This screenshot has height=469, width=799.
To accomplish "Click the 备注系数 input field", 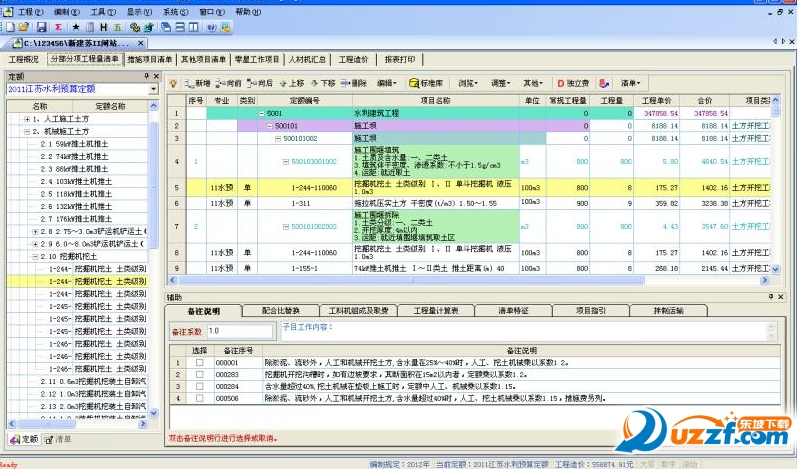I will 237,330.
